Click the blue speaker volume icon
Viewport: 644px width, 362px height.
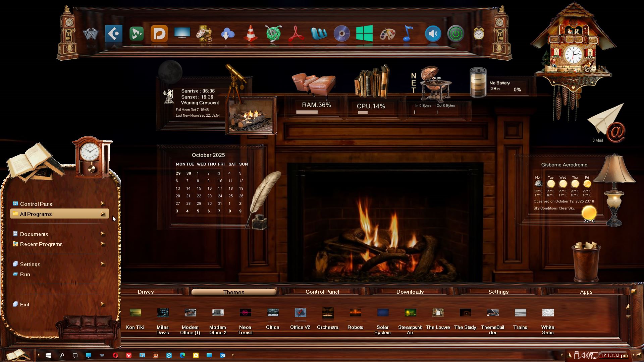pos(433,34)
